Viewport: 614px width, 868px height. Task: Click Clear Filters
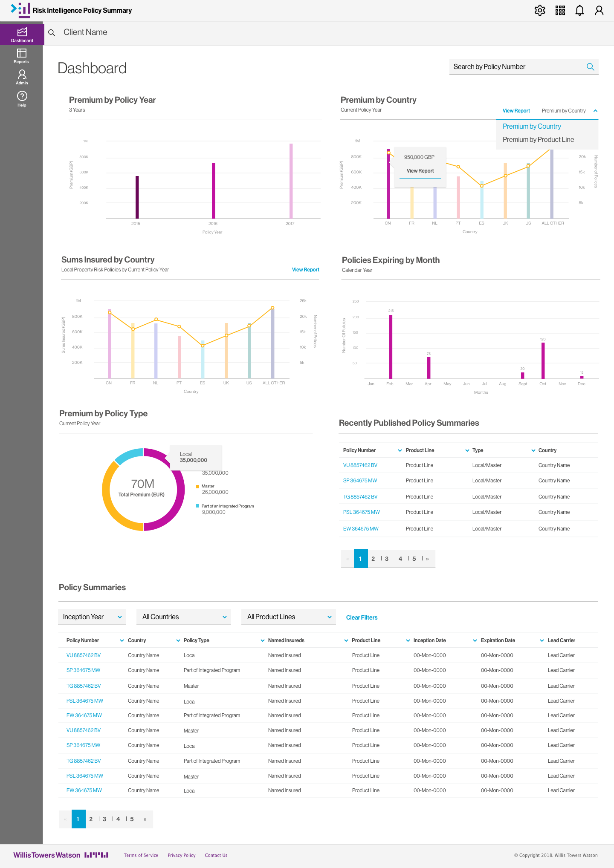pyautogui.click(x=362, y=617)
